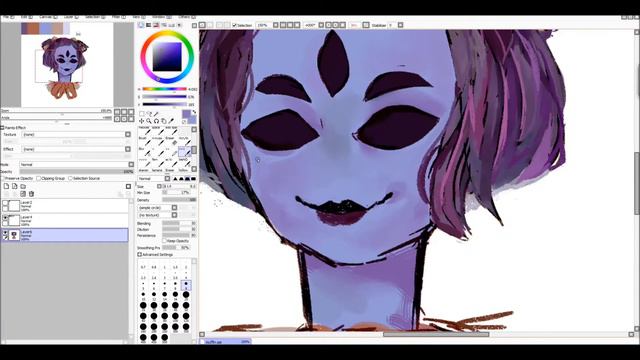The height and width of the screenshot is (360, 640).
Task: Show the color wheel panel icon
Action: tap(141, 25)
